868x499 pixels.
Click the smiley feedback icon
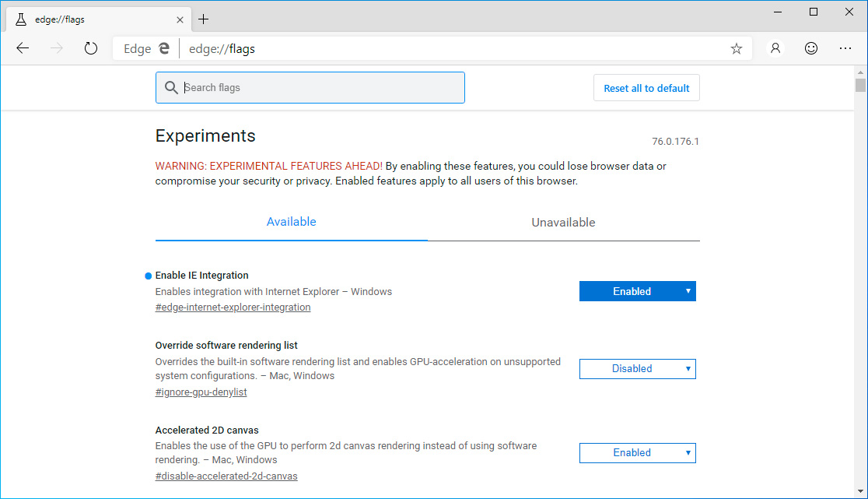click(811, 48)
